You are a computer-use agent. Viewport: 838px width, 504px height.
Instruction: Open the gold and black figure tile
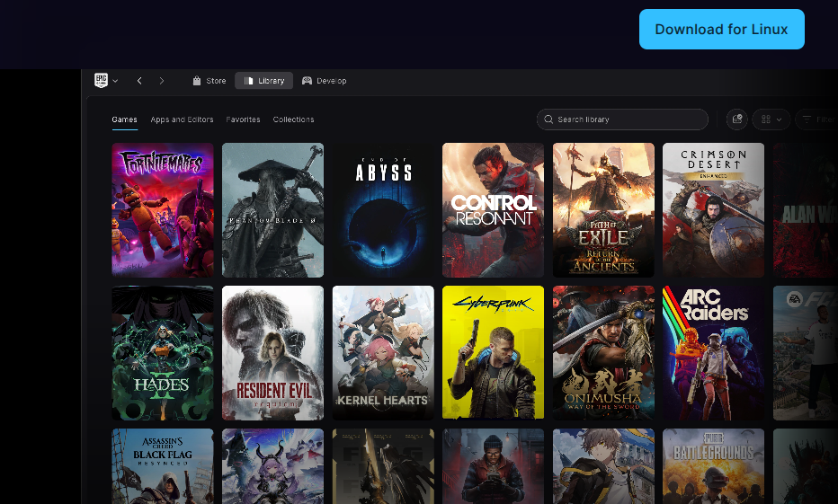click(383, 466)
